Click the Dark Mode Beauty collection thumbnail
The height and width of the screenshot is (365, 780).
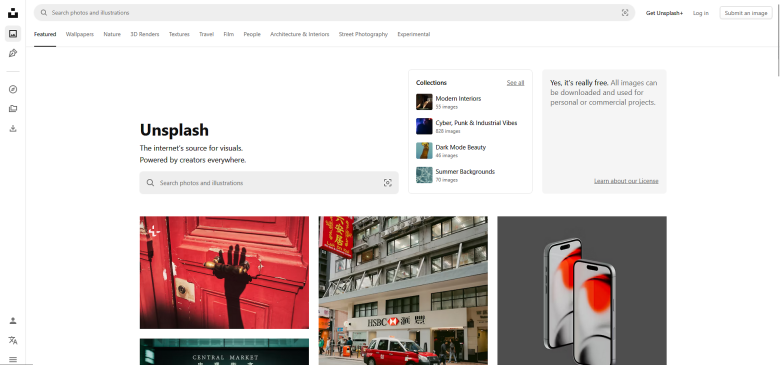424,151
